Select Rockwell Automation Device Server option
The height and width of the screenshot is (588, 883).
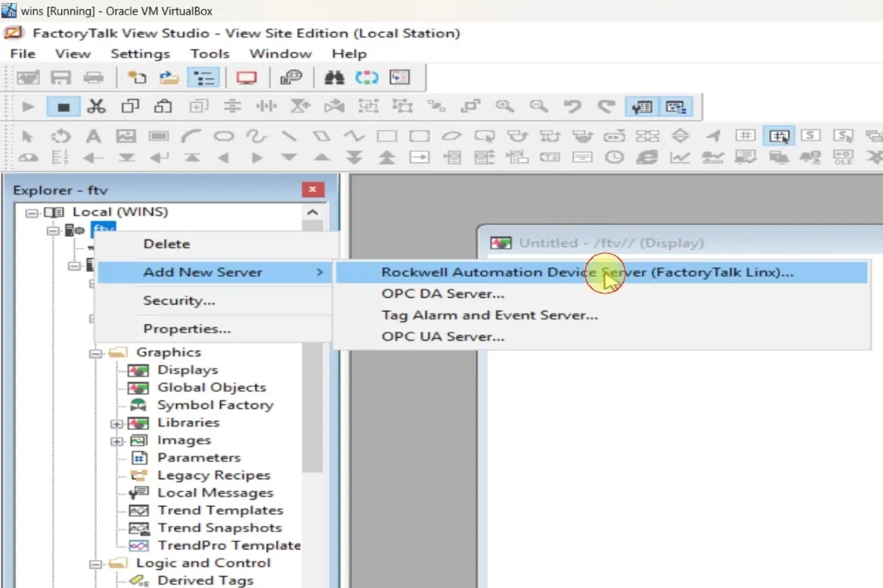[x=586, y=272]
